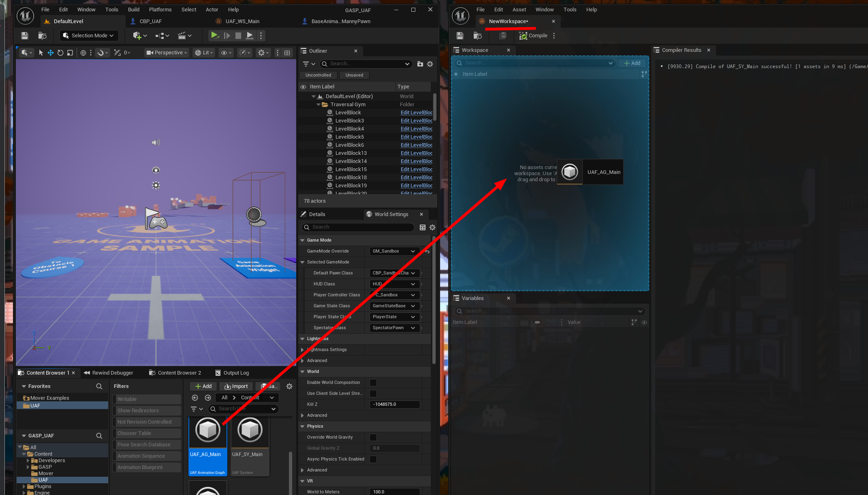Open the Build menu

pyautogui.click(x=134, y=10)
